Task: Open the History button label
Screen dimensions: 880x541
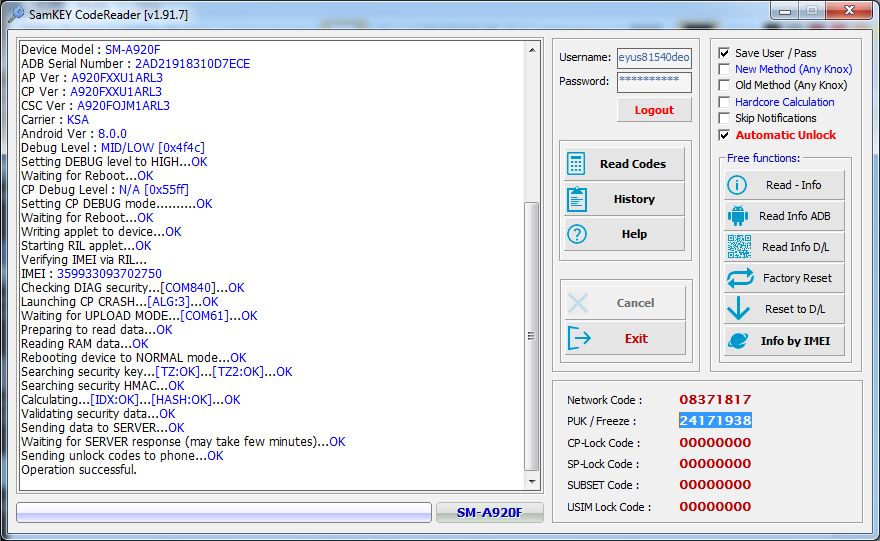Action: [634, 199]
